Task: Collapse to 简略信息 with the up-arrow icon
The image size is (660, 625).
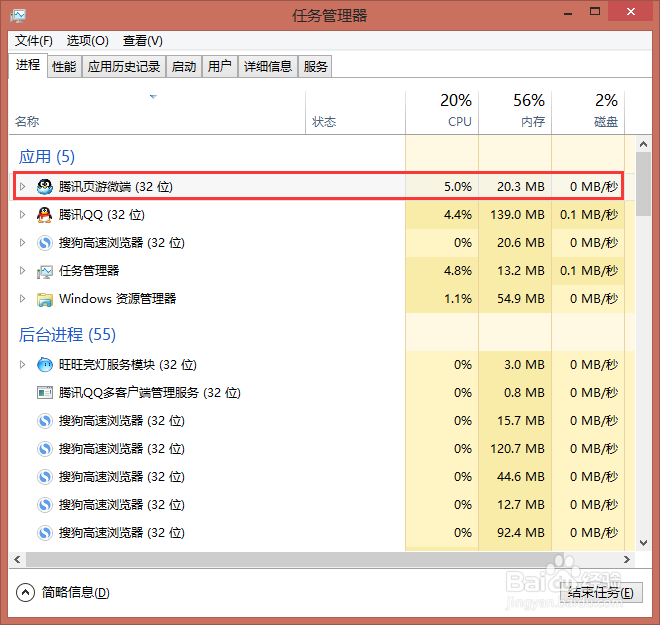Action: click(x=25, y=593)
